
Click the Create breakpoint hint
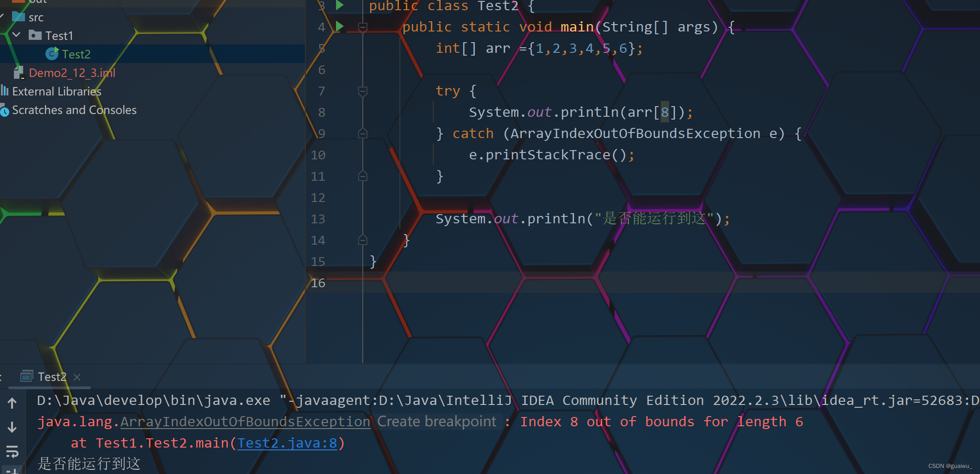436,421
